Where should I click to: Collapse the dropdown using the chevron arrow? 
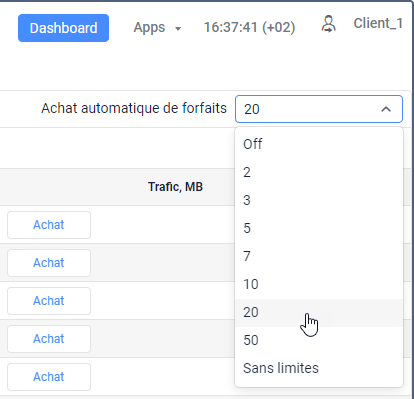point(386,109)
